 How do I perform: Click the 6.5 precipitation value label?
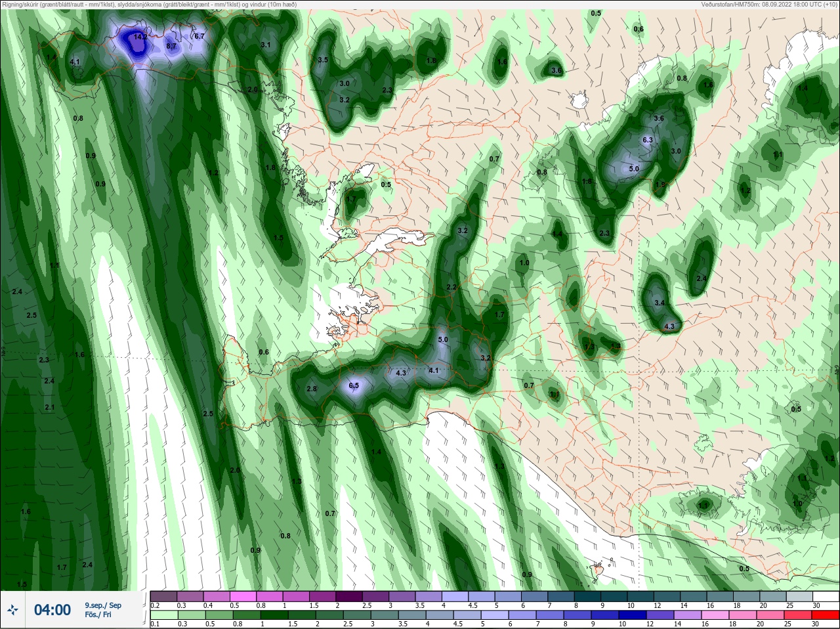(x=354, y=385)
